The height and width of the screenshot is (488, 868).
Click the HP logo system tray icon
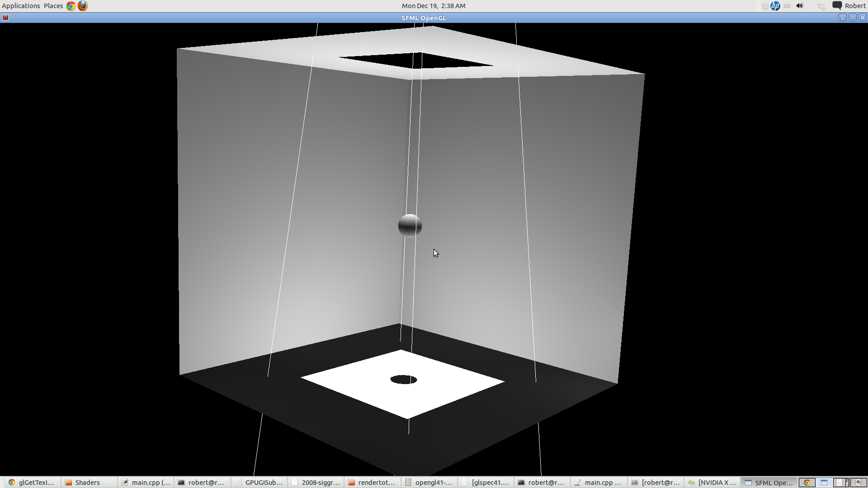coord(774,5)
